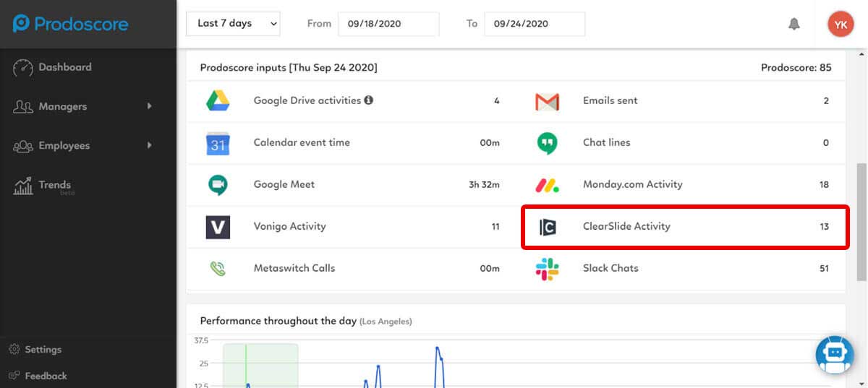Click the Trends chart icon
Image resolution: width=868 pixels, height=388 pixels.
23,186
